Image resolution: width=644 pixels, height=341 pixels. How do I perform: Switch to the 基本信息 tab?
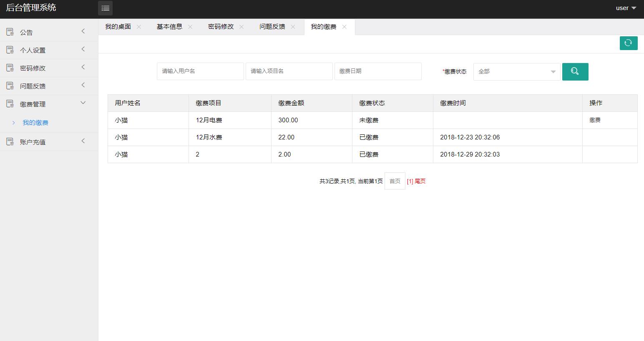169,26
